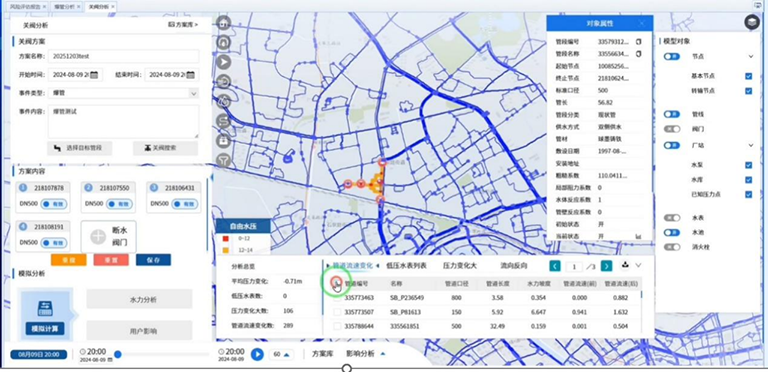Toggle valve 218107550 valid switch
Image resolution: width=768 pixels, height=372 pixels.
coord(119,204)
